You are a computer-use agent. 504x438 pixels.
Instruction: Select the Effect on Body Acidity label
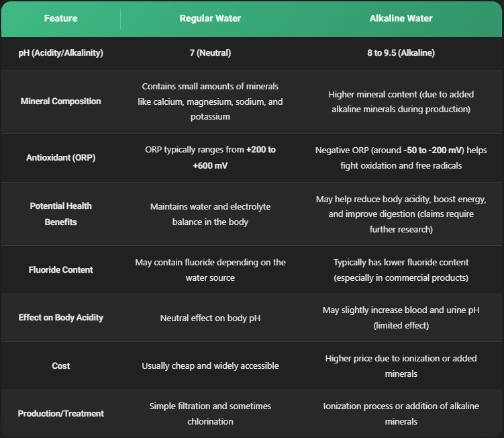[61, 318]
